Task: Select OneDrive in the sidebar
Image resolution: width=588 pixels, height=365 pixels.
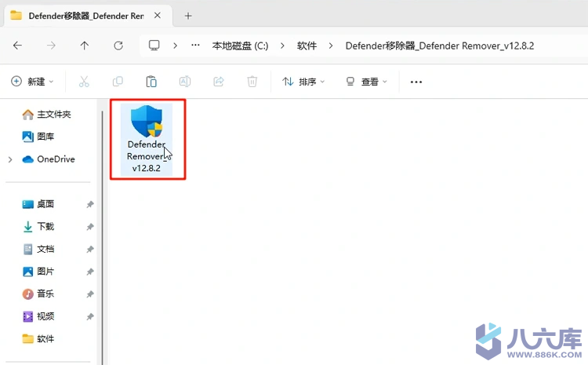Action: pyautogui.click(x=49, y=159)
